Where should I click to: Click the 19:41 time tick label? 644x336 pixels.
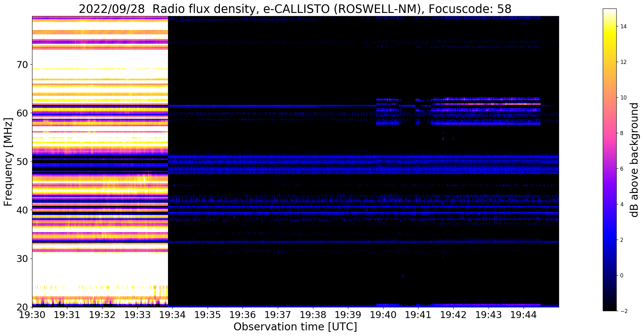418,314
